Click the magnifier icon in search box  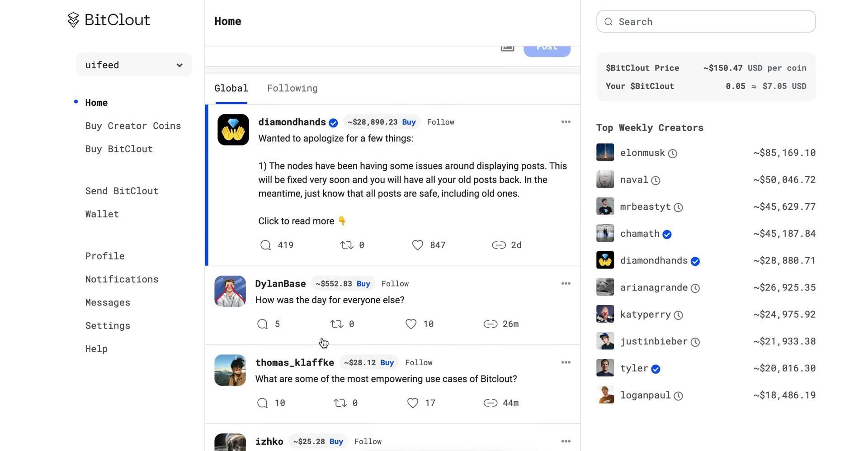tap(609, 22)
